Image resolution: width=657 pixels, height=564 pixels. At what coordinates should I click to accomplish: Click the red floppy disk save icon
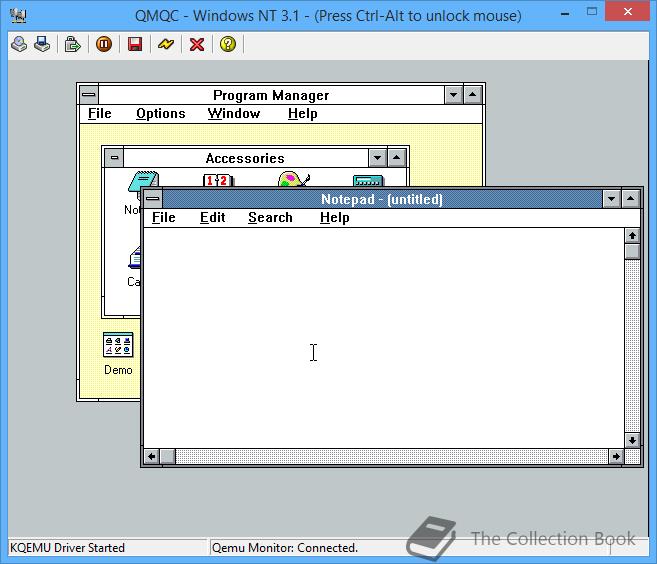[x=135, y=44]
